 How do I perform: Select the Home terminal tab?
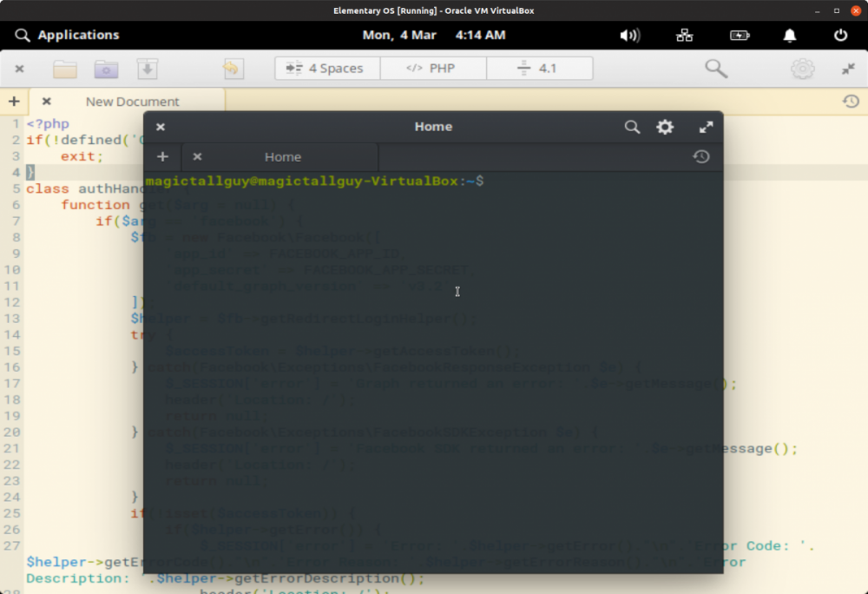coord(283,157)
